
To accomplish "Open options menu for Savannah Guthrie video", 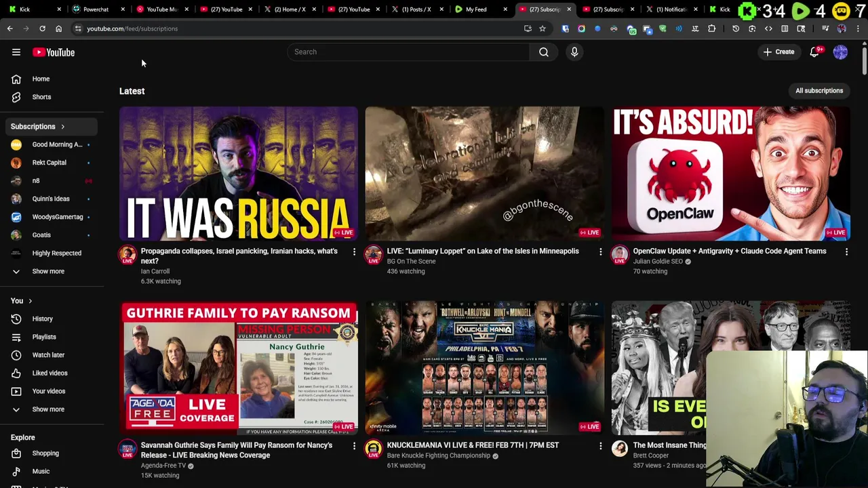I will pyautogui.click(x=354, y=446).
